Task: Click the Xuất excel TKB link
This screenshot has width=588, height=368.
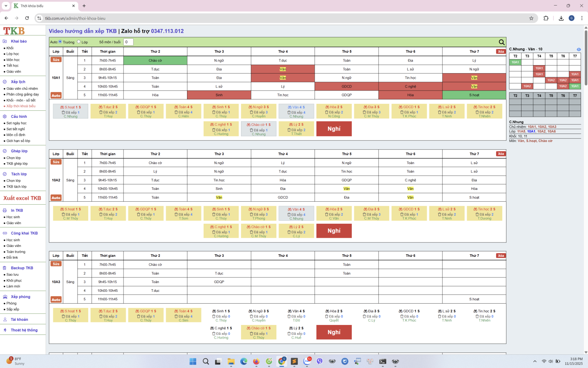Action: 22,198
